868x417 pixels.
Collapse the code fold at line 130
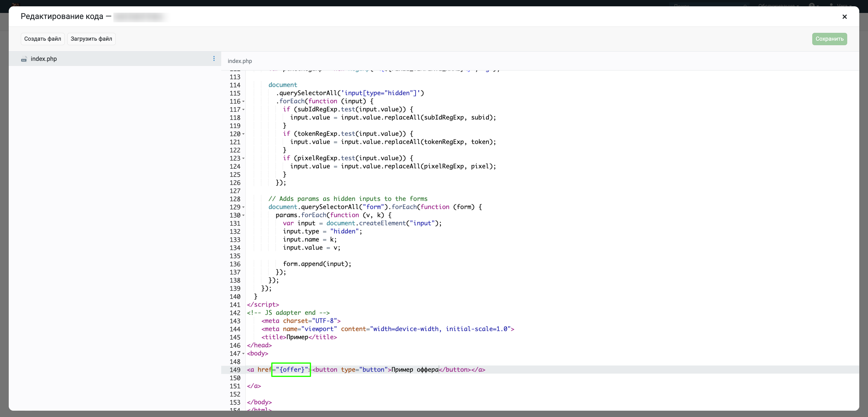point(243,215)
